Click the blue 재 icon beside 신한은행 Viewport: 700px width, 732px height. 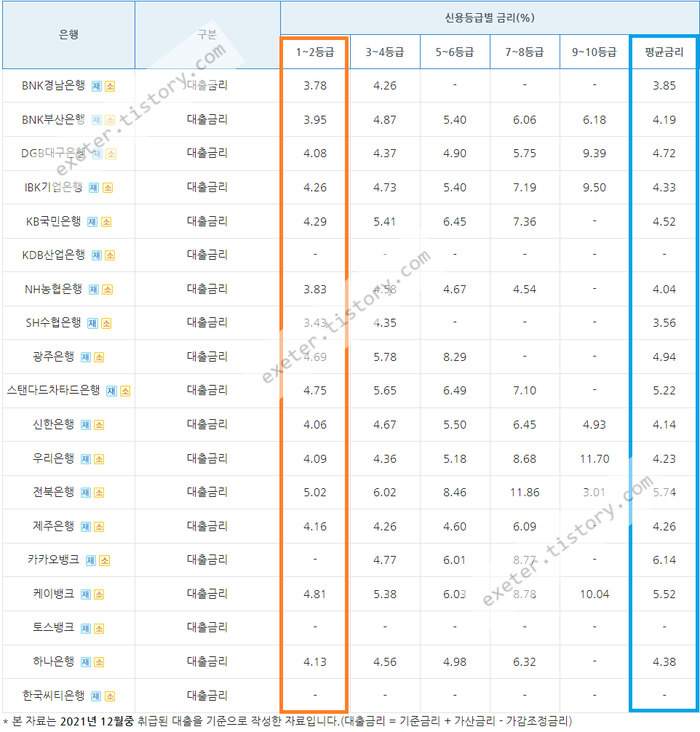[86, 425]
